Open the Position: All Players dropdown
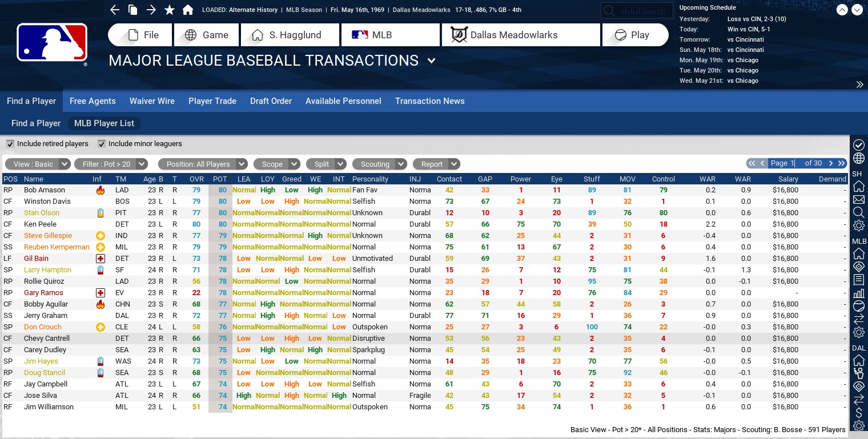The width and height of the screenshot is (868, 439). point(203,164)
